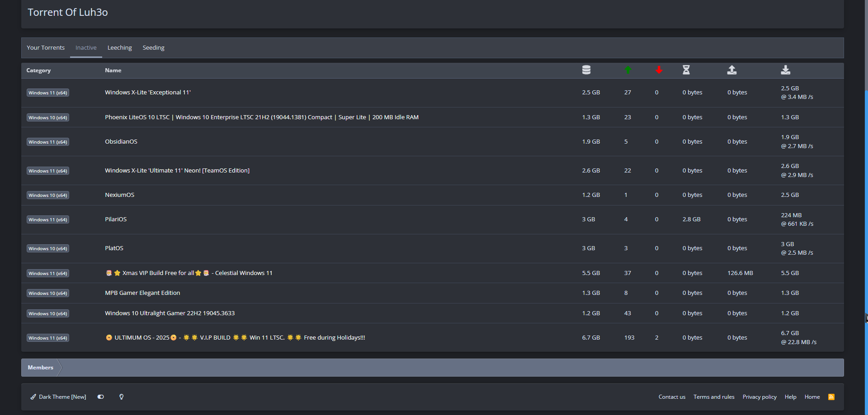Click category badge for NexiumOS row
Viewport: 868px width, 415px height.
[48, 196]
